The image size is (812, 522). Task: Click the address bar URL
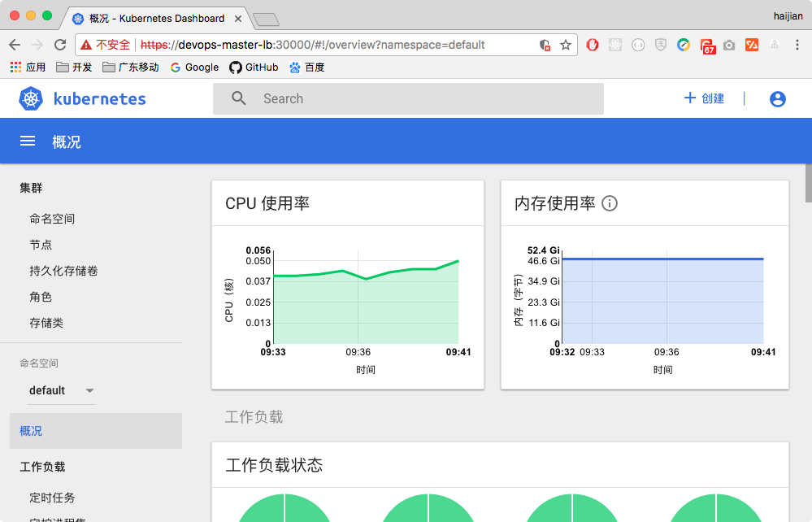[x=312, y=45]
